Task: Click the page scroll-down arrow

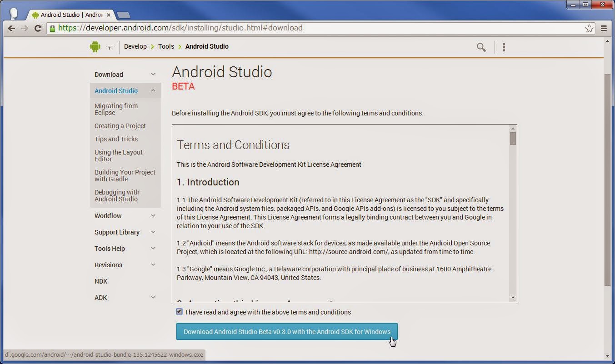Action: coord(608,356)
